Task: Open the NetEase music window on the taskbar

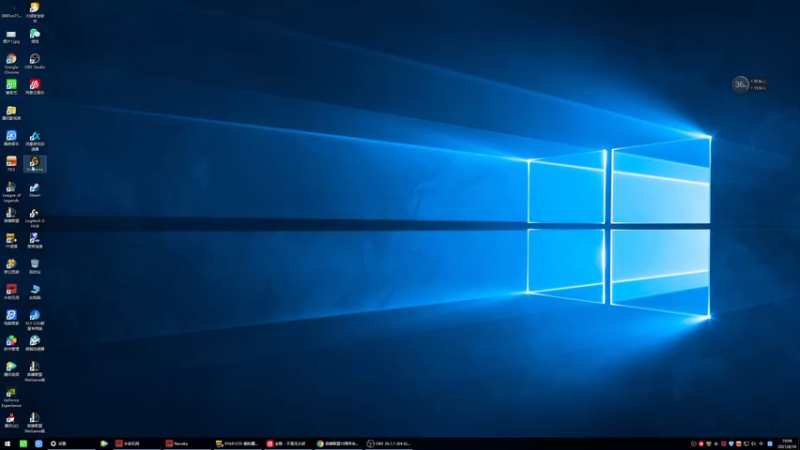Action: click(x=288, y=444)
